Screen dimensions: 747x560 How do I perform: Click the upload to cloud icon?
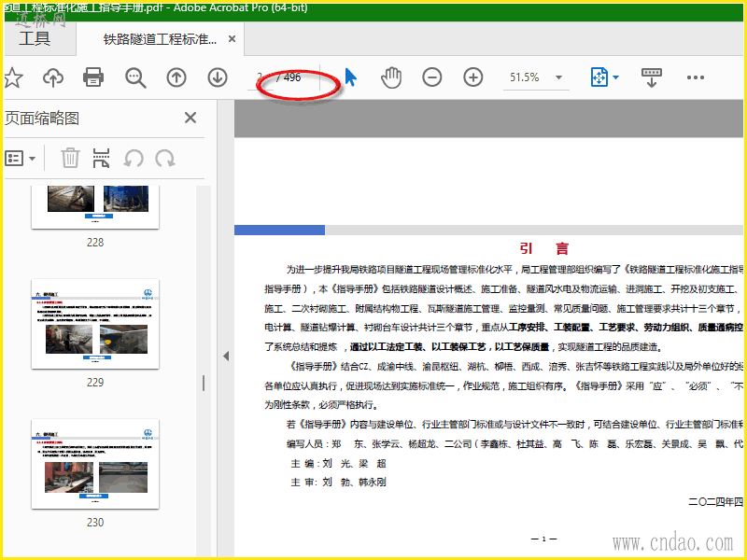coord(53,77)
